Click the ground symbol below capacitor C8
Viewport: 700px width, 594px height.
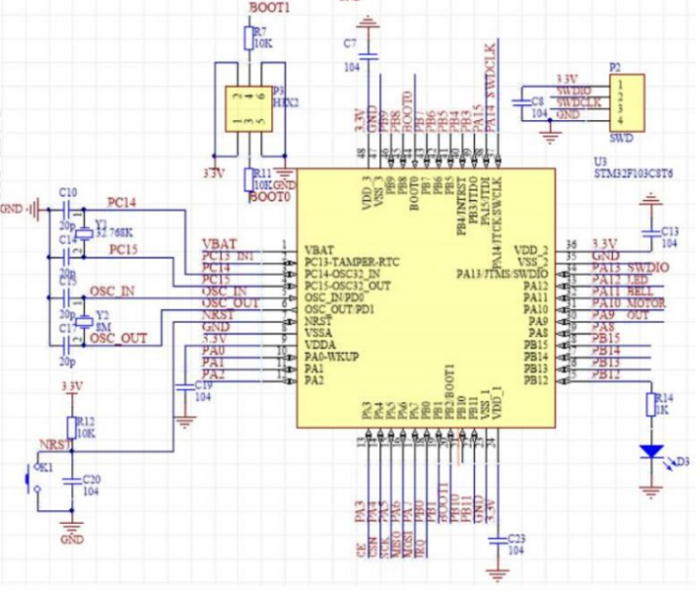coord(550,138)
